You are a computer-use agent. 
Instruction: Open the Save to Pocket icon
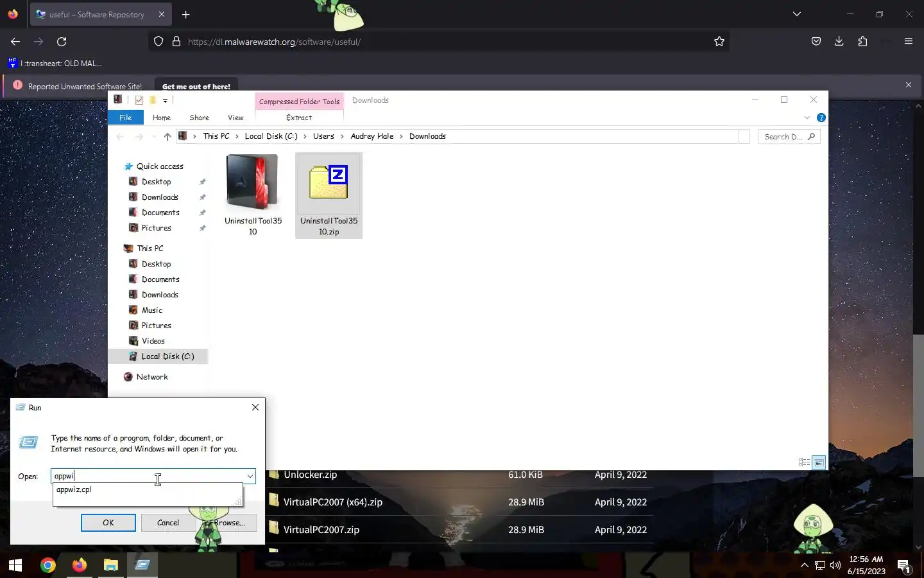coord(816,42)
